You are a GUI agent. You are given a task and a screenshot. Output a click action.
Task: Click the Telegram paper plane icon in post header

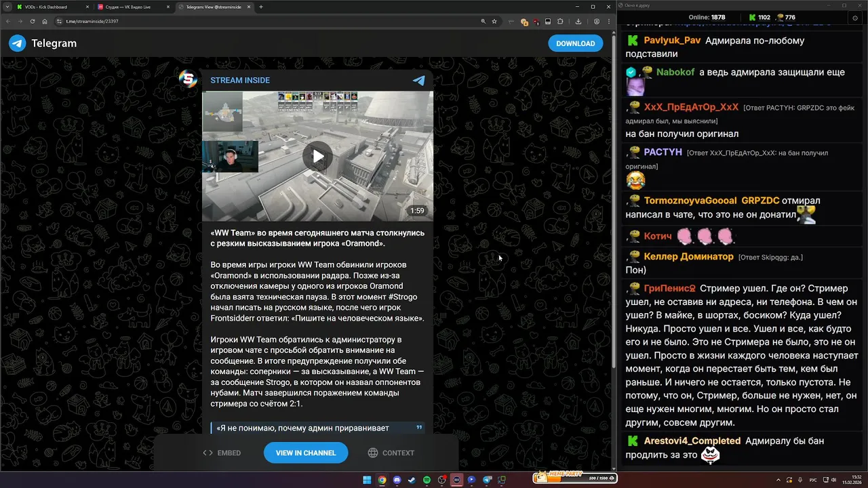(419, 80)
